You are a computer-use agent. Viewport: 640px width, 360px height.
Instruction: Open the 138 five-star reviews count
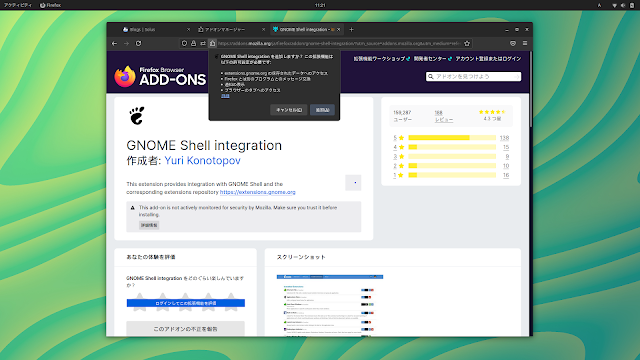click(504, 138)
